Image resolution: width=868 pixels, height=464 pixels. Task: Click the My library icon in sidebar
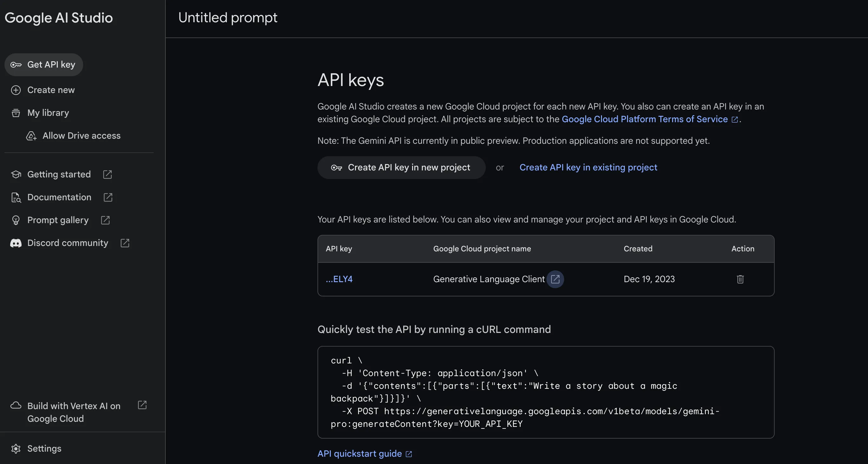[x=16, y=112]
